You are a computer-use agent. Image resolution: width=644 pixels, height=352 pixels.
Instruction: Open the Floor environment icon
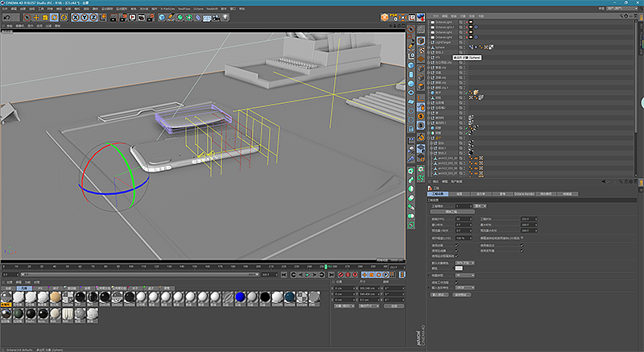(x=207, y=17)
